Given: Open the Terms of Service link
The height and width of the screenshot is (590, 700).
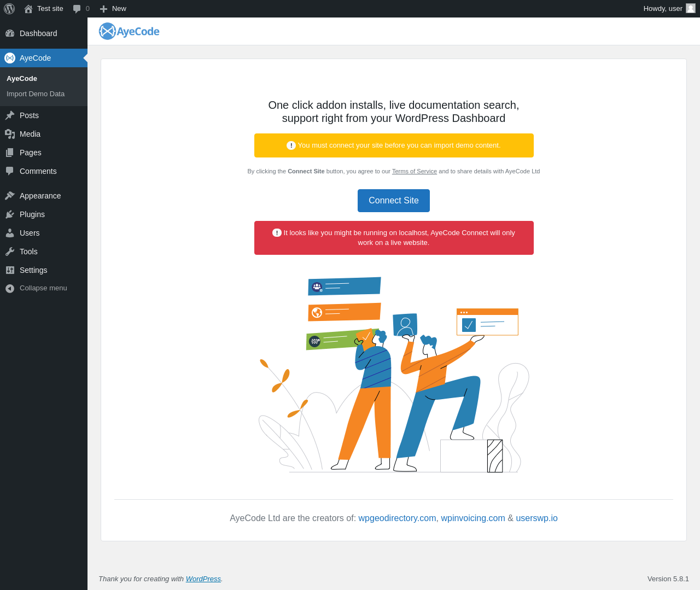Looking at the screenshot, I should [x=415, y=171].
